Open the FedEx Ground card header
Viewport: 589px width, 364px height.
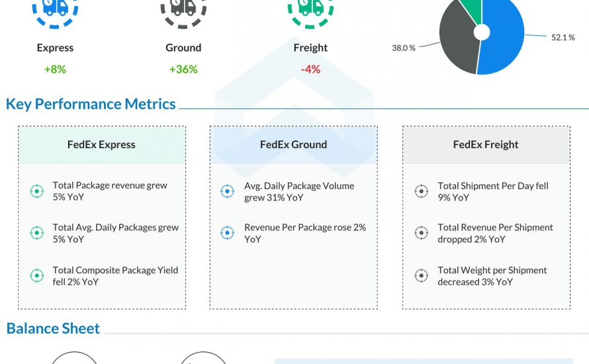click(x=293, y=145)
